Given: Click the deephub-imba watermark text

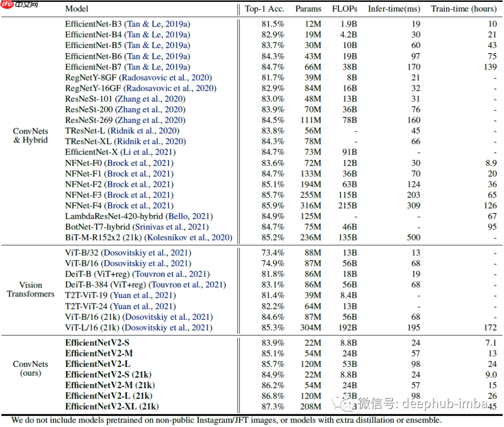Looking at the screenshot, I should pyautogui.click(x=445, y=403).
